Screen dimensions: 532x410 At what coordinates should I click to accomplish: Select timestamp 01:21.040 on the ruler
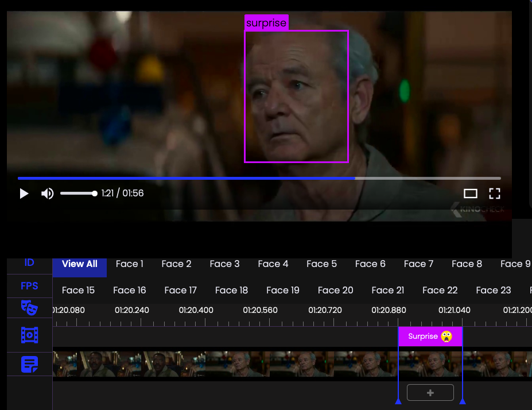coord(455,310)
